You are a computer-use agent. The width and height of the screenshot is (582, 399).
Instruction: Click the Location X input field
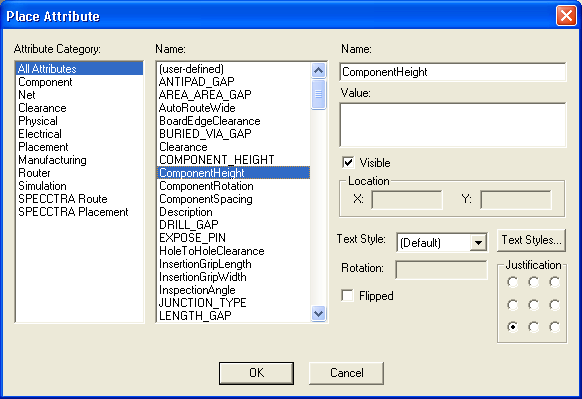point(407,200)
